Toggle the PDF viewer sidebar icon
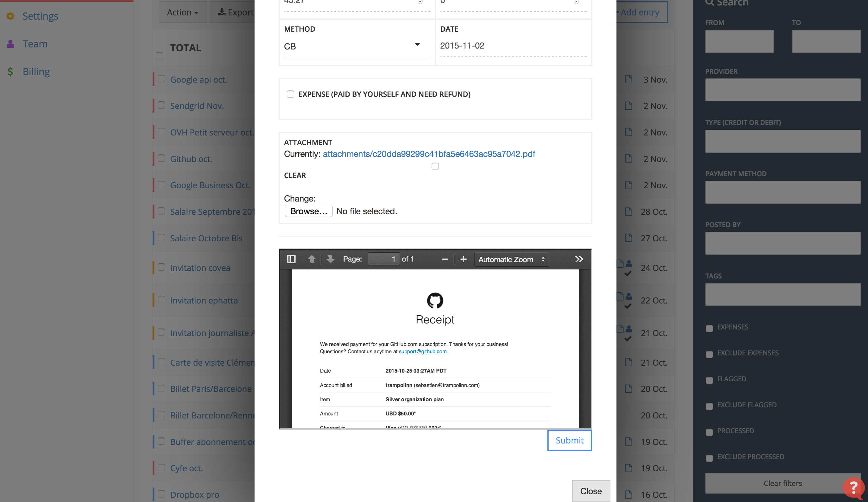 291,259
